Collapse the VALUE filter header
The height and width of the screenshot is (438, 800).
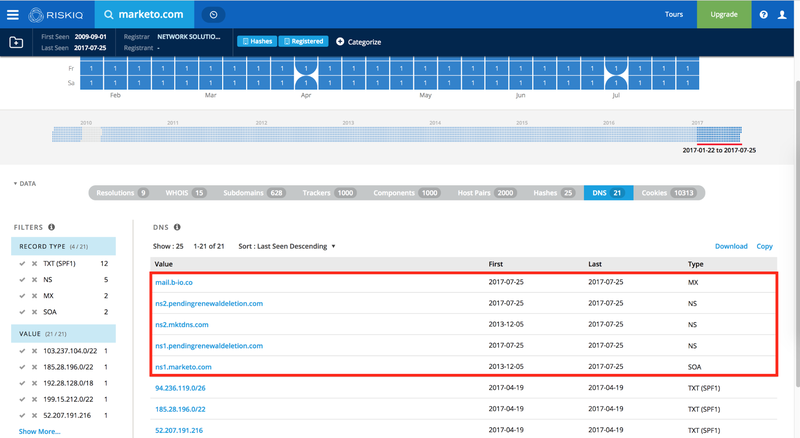click(x=63, y=334)
